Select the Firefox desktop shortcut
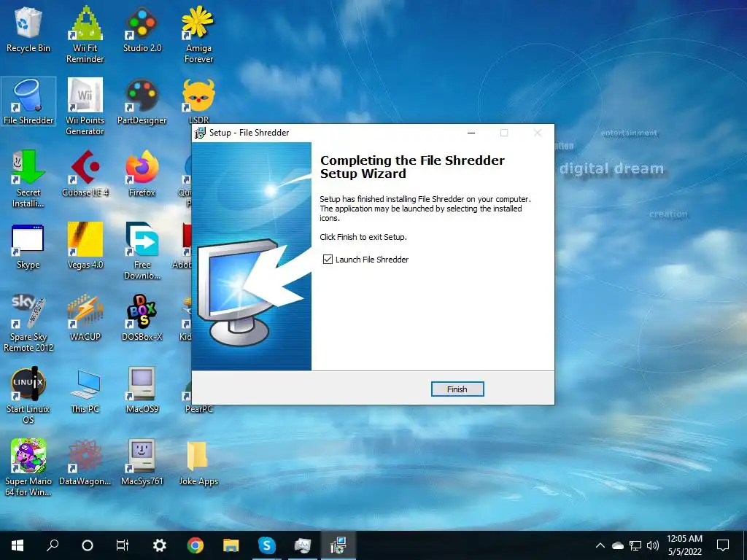 pos(142,174)
